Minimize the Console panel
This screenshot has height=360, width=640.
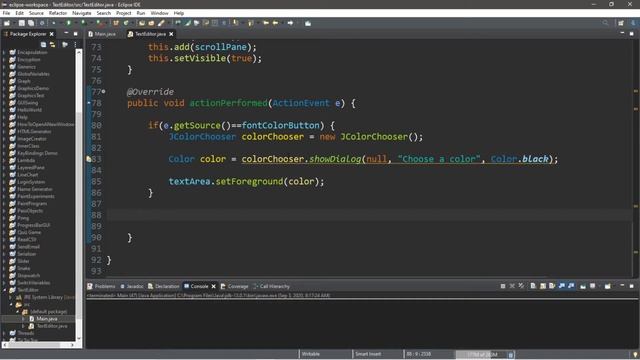pos(622,285)
